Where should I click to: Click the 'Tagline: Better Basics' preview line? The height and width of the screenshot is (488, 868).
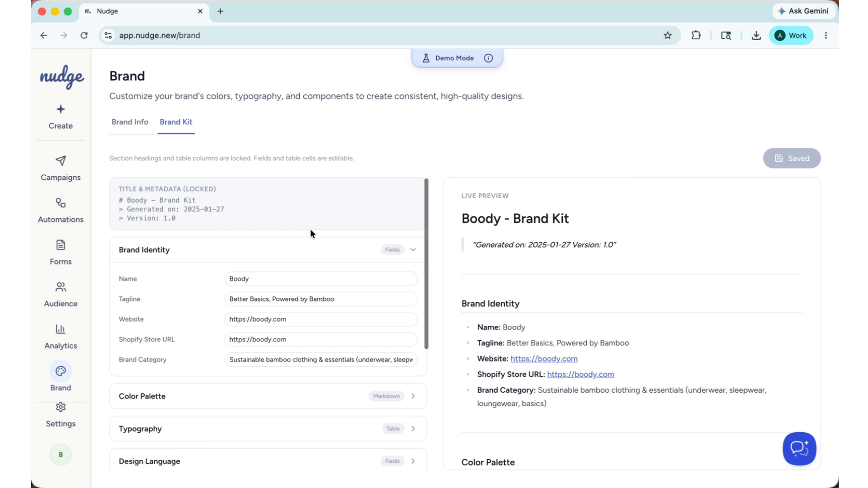(x=553, y=343)
